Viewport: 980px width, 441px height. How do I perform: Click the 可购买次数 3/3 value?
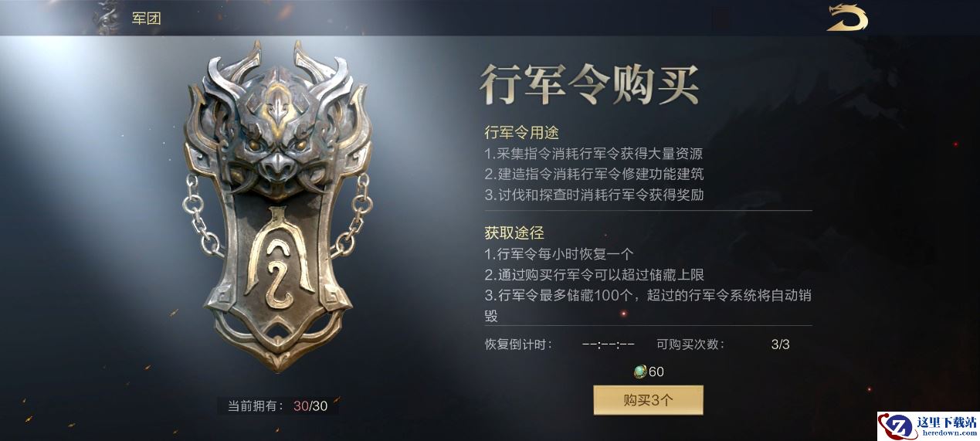click(780, 344)
